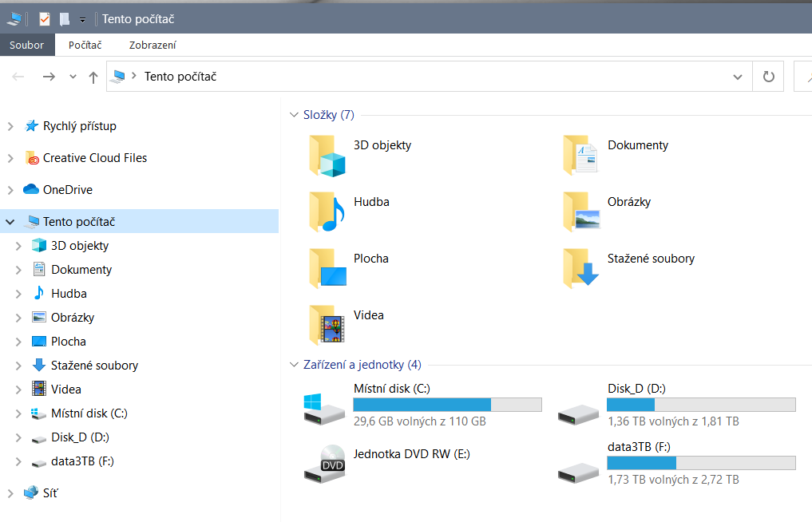The width and height of the screenshot is (812, 522).
Task: Go up one level with the up arrow
Action: tap(93, 77)
